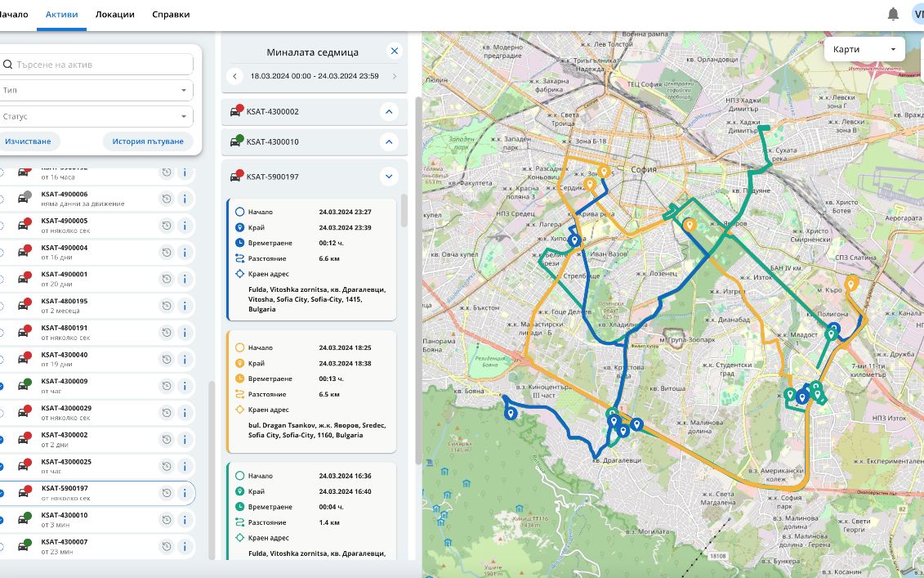
Task: Open info for asset KSAT-4900005
Action: [185, 226]
